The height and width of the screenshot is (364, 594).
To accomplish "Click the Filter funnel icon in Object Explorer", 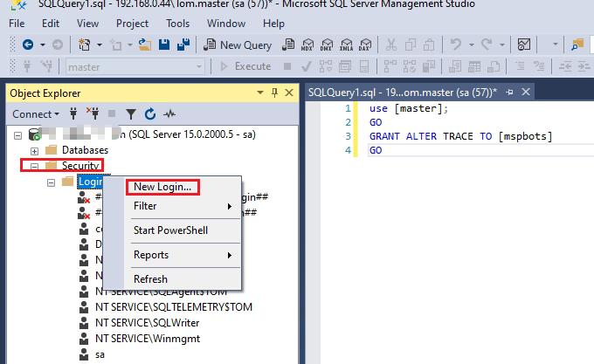I will (x=130, y=113).
